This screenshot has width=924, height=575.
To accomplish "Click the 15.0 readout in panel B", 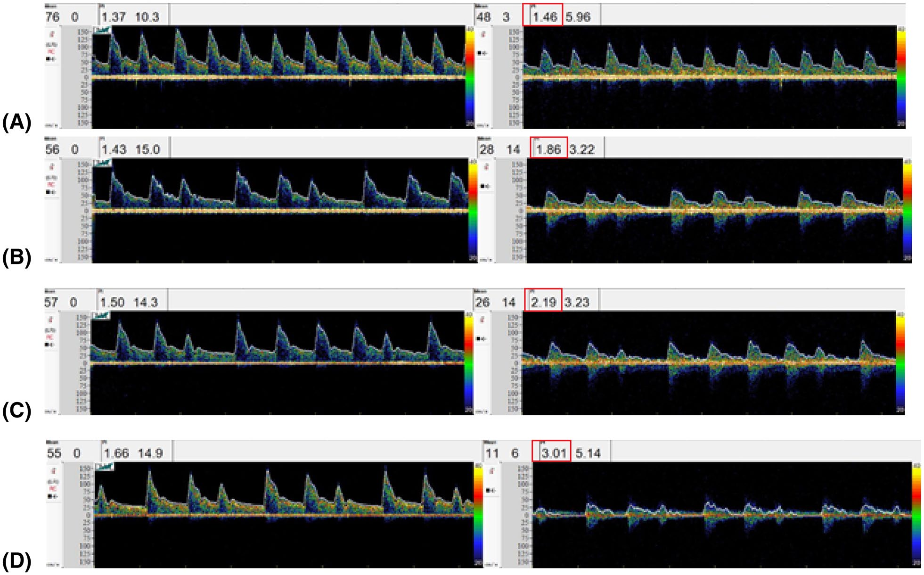I will tap(147, 150).
